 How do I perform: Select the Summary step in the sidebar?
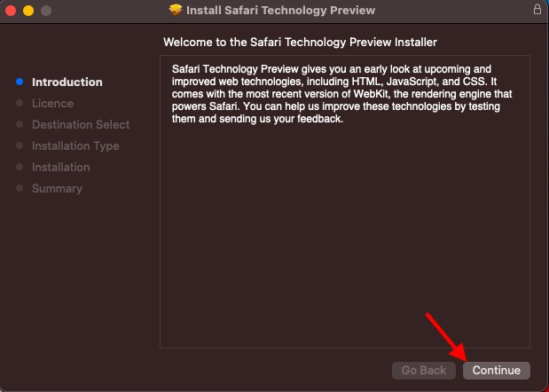[x=57, y=189]
